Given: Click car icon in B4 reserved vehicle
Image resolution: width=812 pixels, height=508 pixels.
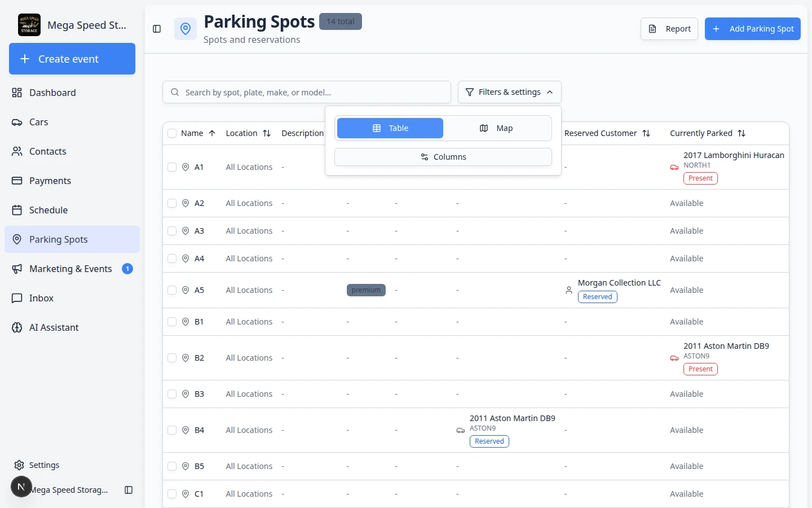Looking at the screenshot, I should tap(461, 431).
